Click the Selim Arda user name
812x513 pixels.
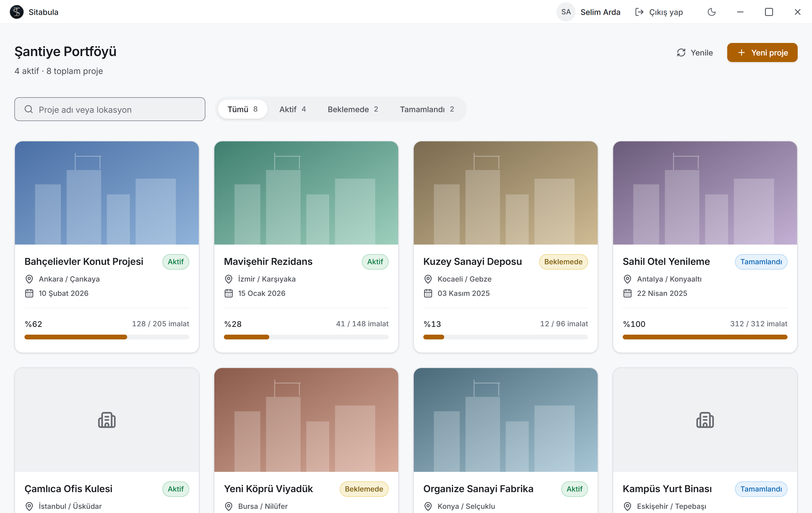pyautogui.click(x=600, y=12)
